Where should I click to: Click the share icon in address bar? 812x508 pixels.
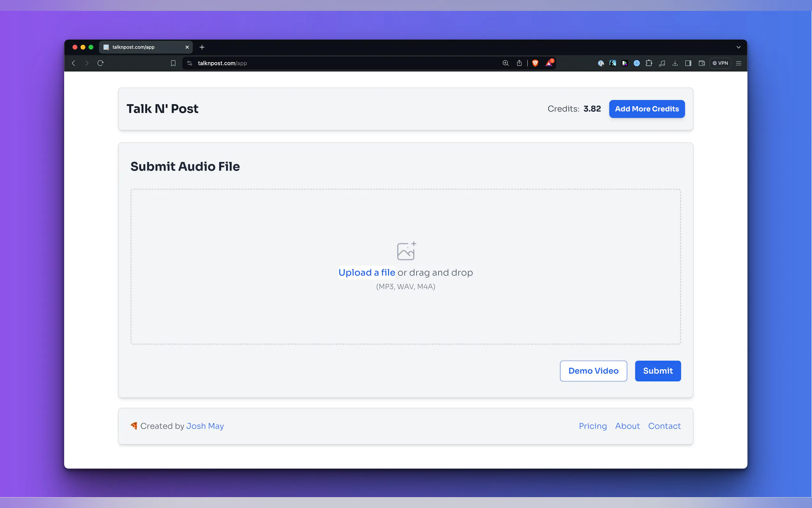click(519, 63)
